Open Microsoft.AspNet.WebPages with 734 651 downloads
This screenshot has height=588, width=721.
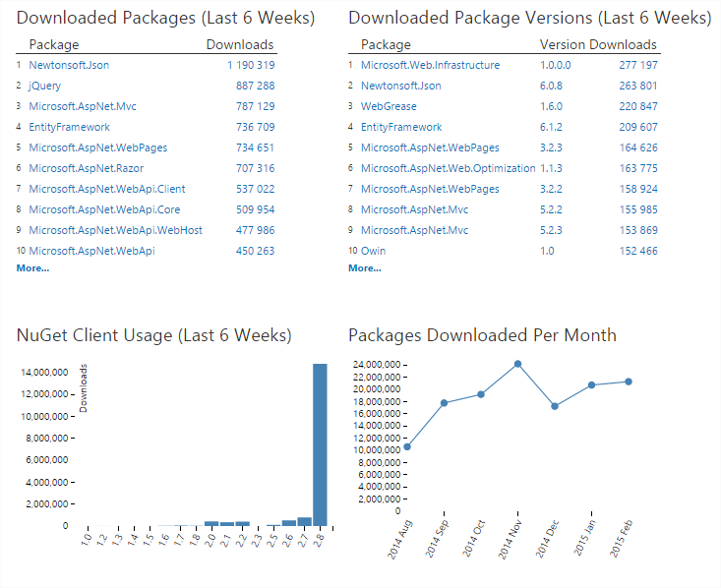point(98,147)
